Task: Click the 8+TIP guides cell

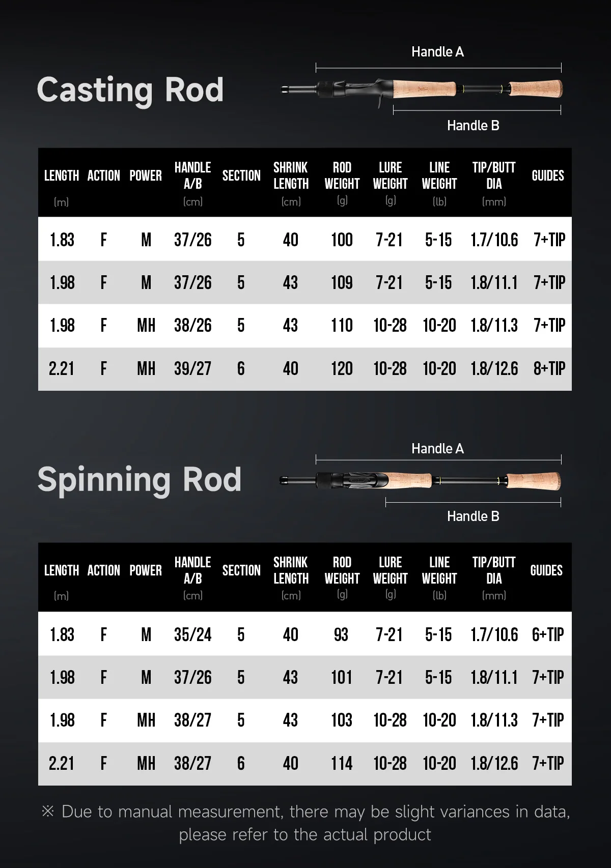Action: click(549, 369)
